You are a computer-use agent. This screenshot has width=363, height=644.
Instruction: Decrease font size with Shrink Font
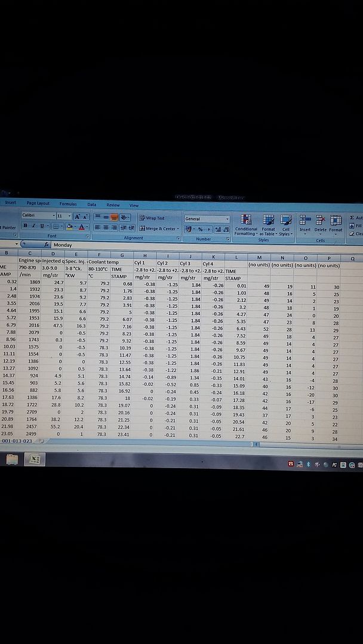[85, 217]
